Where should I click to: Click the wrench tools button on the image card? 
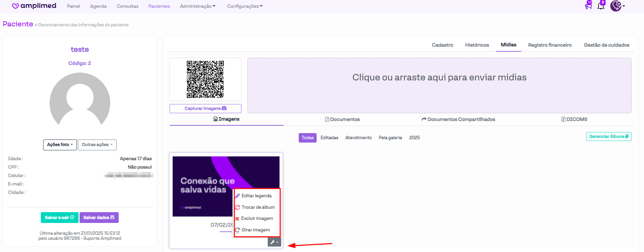tap(274, 242)
